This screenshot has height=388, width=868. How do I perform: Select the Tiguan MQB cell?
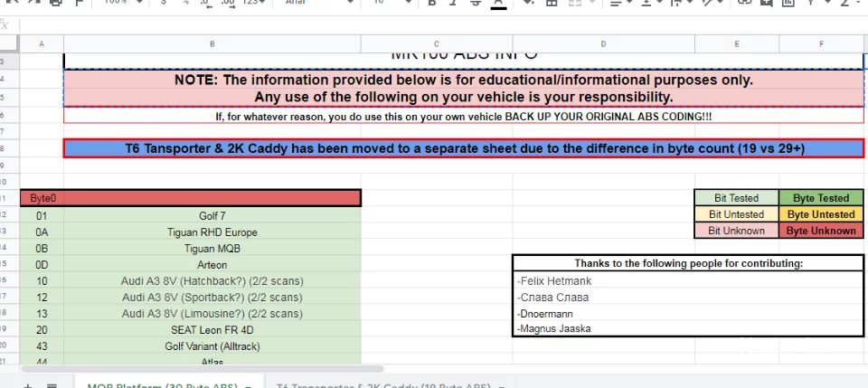[x=212, y=249]
